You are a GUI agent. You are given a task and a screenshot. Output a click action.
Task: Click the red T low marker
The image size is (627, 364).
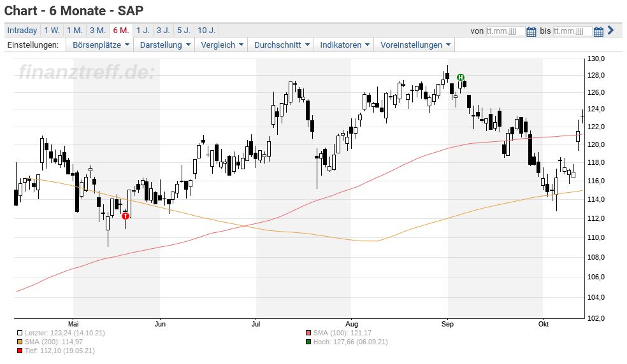coord(126,216)
